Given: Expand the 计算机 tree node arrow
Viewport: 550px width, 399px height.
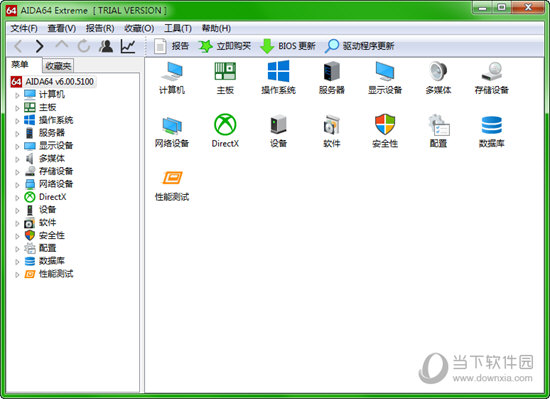Looking at the screenshot, I should (17, 95).
